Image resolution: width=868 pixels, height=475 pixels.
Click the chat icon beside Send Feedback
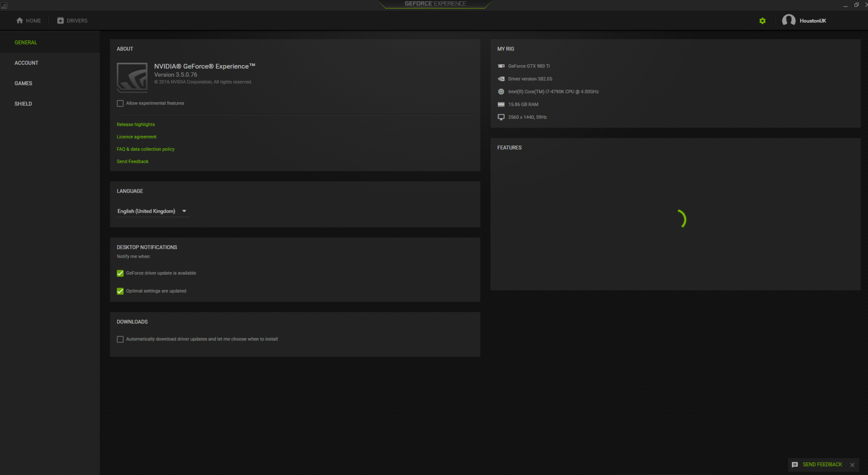(x=795, y=464)
